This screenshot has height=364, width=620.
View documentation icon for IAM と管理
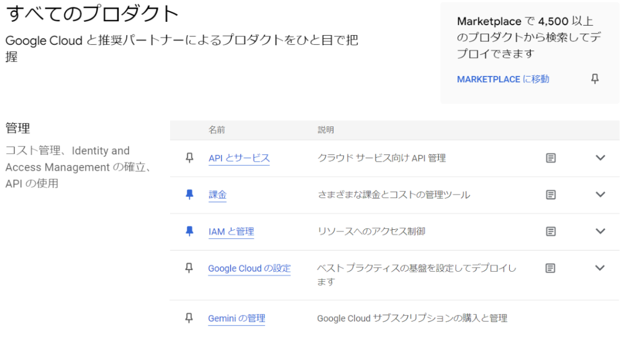[551, 231]
